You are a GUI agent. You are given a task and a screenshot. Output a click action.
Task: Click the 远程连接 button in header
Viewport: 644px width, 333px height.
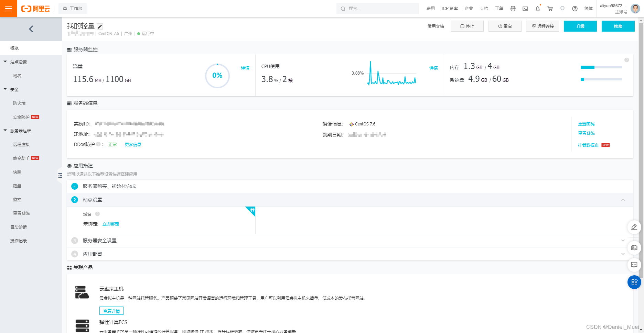coord(543,26)
